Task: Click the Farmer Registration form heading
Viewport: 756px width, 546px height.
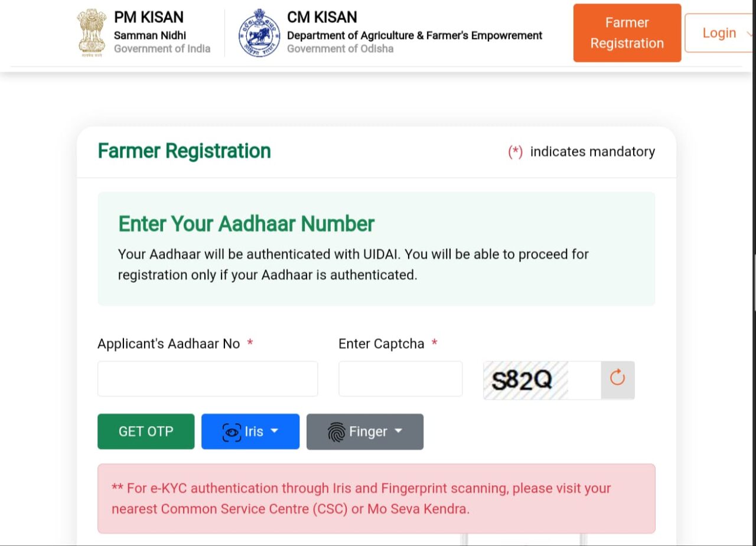Action: (184, 151)
